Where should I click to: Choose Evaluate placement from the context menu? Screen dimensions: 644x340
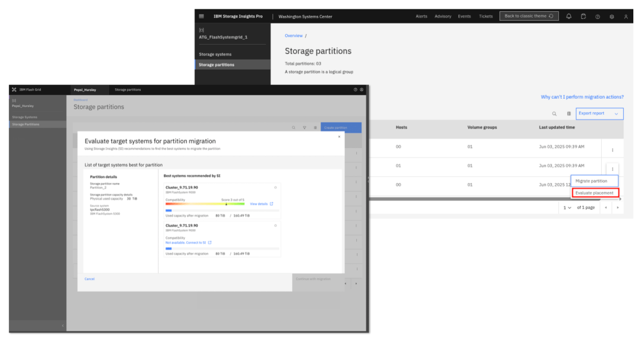(594, 193)
